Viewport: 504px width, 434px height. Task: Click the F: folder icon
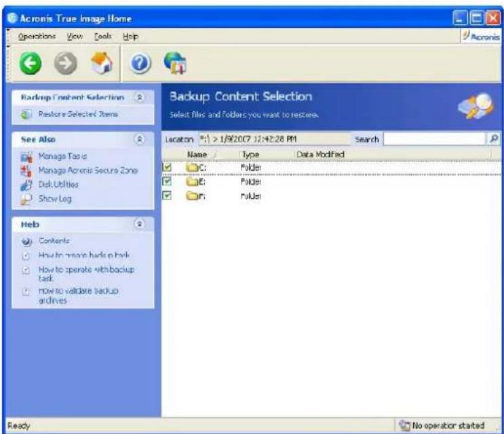tap(192, 195)
